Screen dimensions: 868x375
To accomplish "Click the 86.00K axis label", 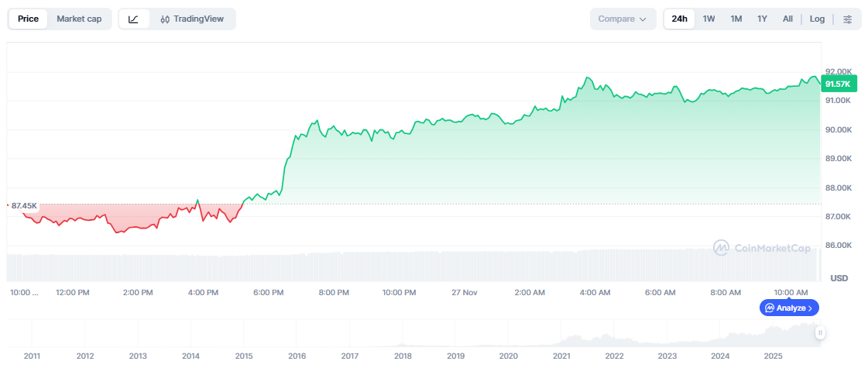I will click(x=838, y=246).
